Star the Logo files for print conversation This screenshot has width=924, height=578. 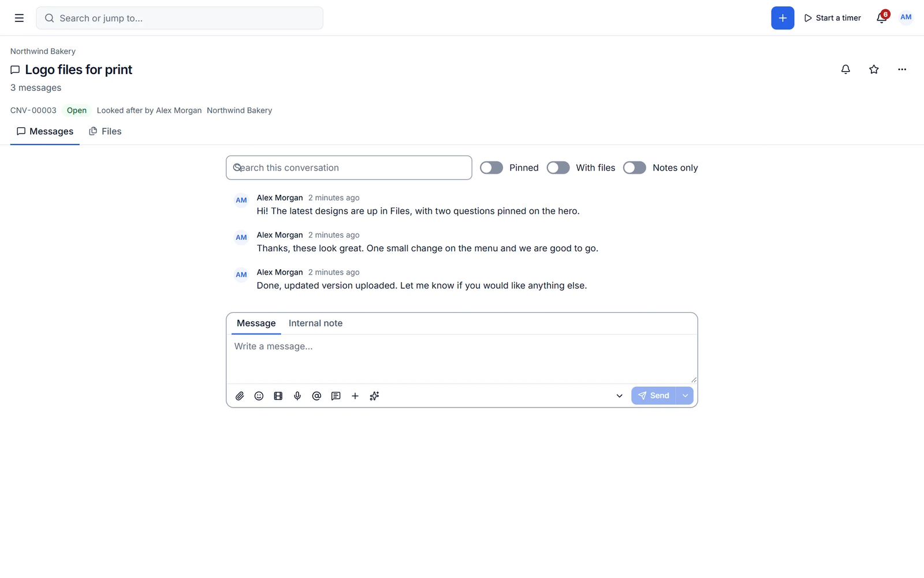pyautogui.click(x=874, y=69)
